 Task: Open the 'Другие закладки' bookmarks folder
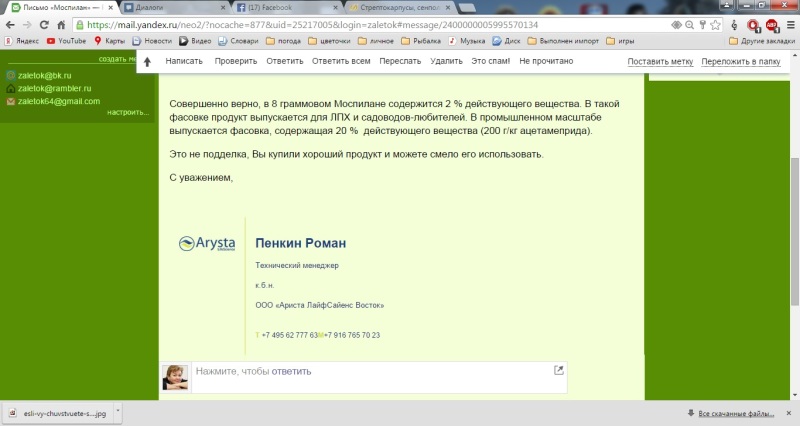click(761, 41)
